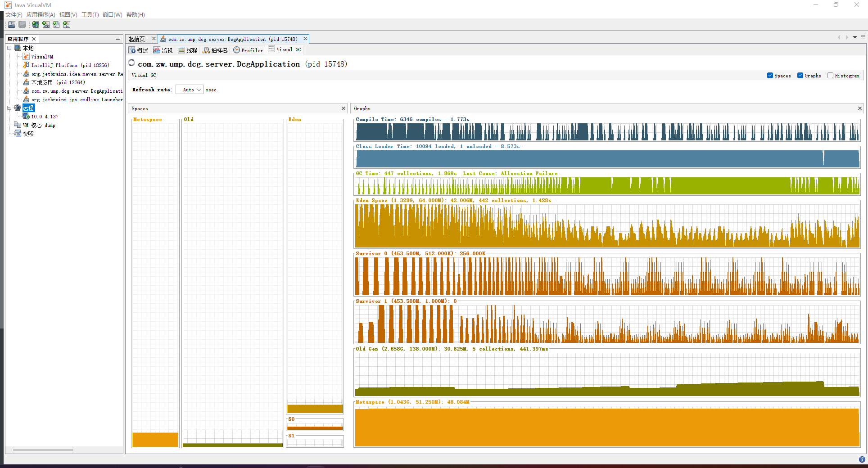Open the 窗口(W) menu
This screenshot has height=468, width=868.
coord(113,15)
